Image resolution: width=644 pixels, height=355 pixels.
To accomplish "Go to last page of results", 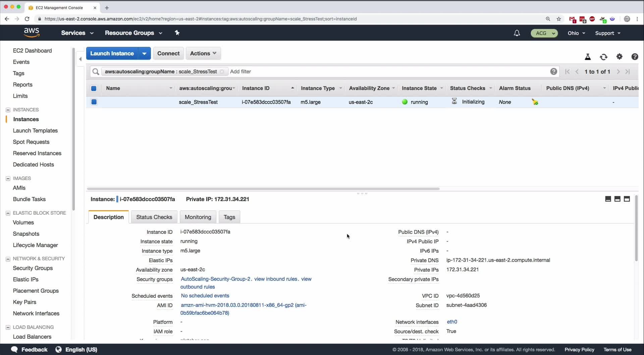I will tap(628, 71).
